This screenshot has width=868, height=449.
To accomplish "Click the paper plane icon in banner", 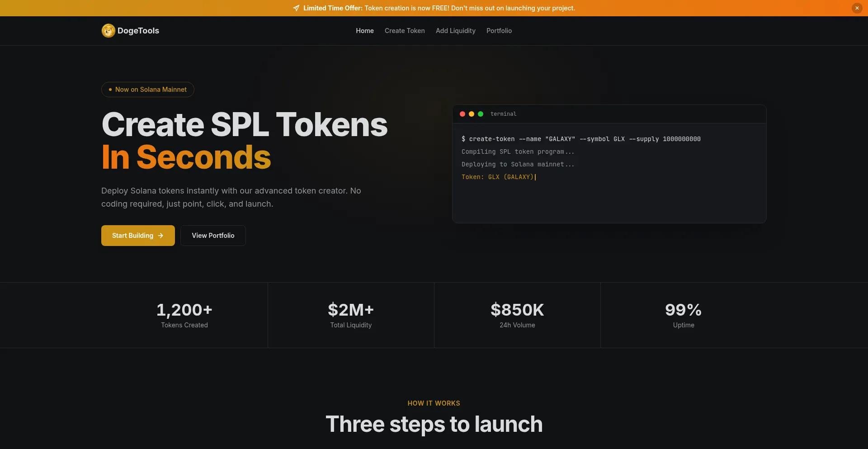I will pyautogui.click(x=296, y=8).
